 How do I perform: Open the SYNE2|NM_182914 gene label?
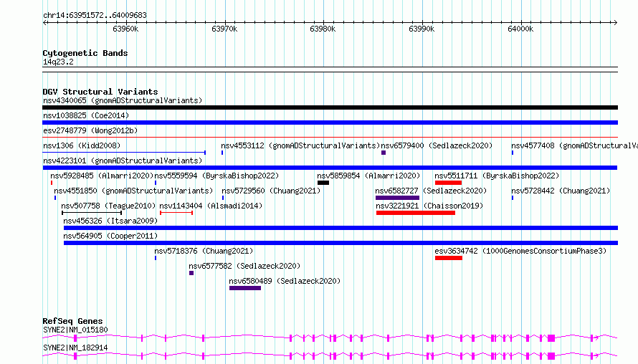tap(75, 348)
